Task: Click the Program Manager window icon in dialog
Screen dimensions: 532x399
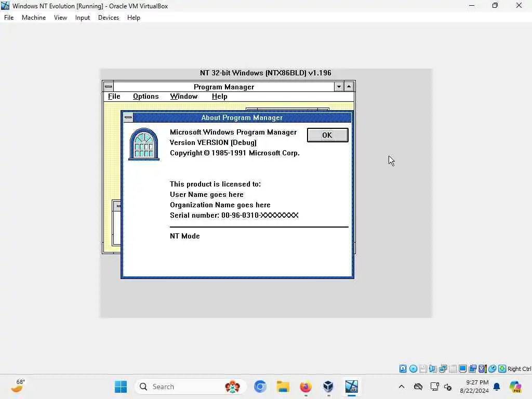Action: 144,144
